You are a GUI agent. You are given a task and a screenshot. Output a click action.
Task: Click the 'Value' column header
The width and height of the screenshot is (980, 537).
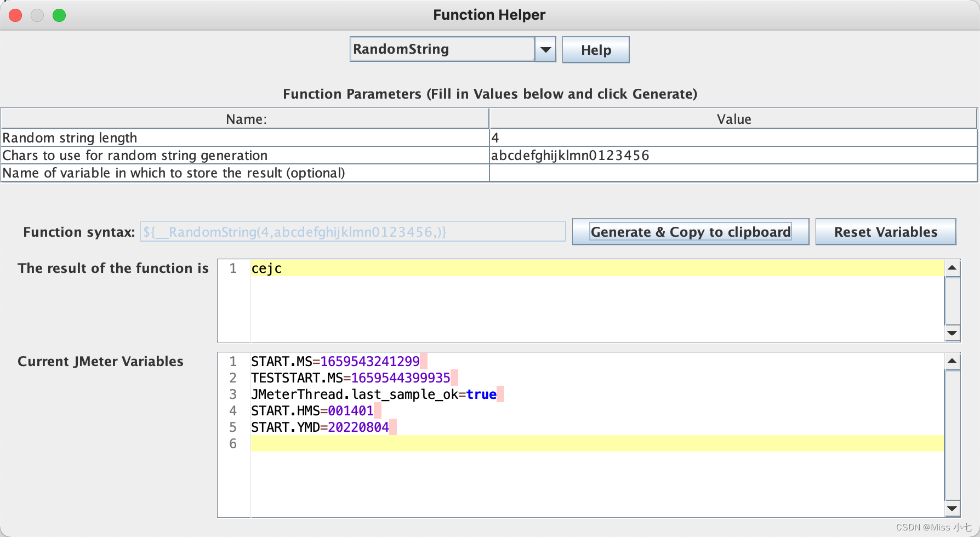click(733, 119)
